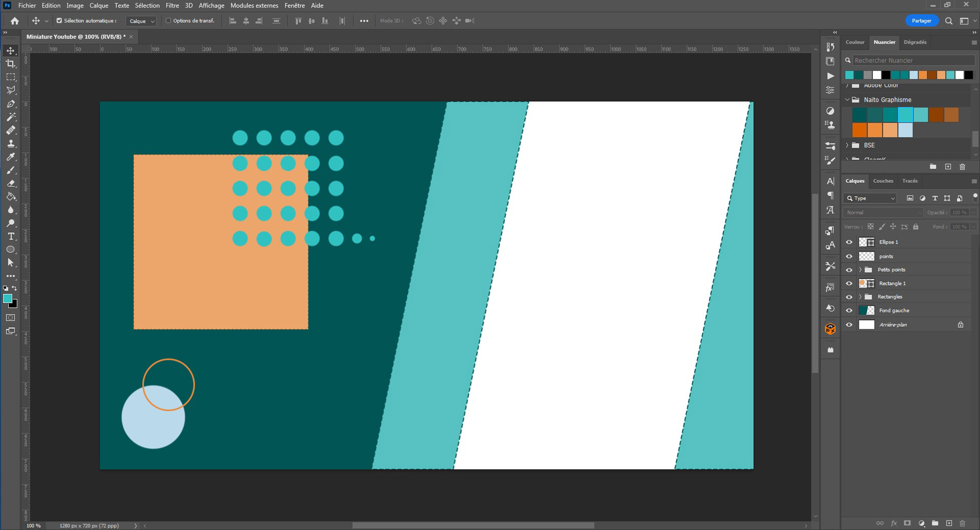980x530 pixels.
Task: Select the Ellipse 1 layer name
Action: click(888, 242)
